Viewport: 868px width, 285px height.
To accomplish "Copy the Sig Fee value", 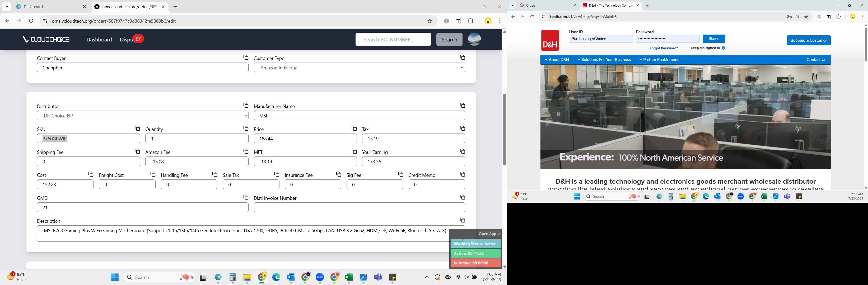I will 400,174.
